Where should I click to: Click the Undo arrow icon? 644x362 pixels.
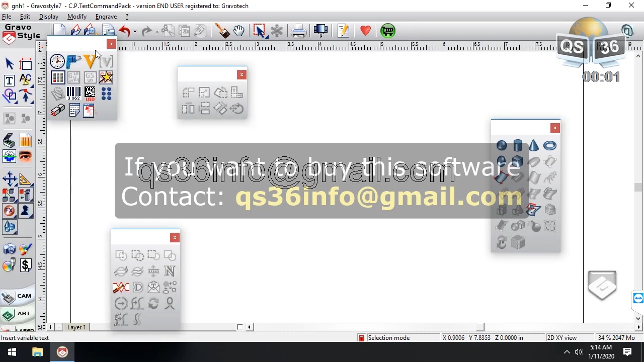coord(124,31)
